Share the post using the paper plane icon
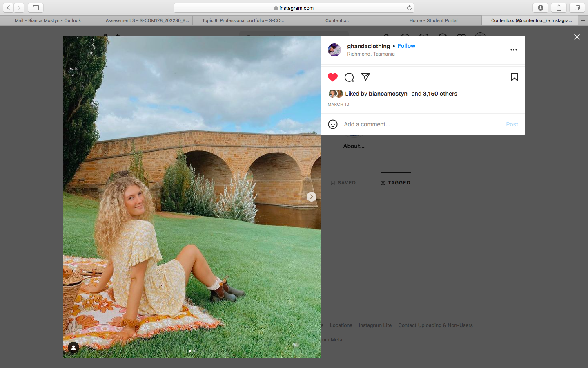 pos(365,77)
